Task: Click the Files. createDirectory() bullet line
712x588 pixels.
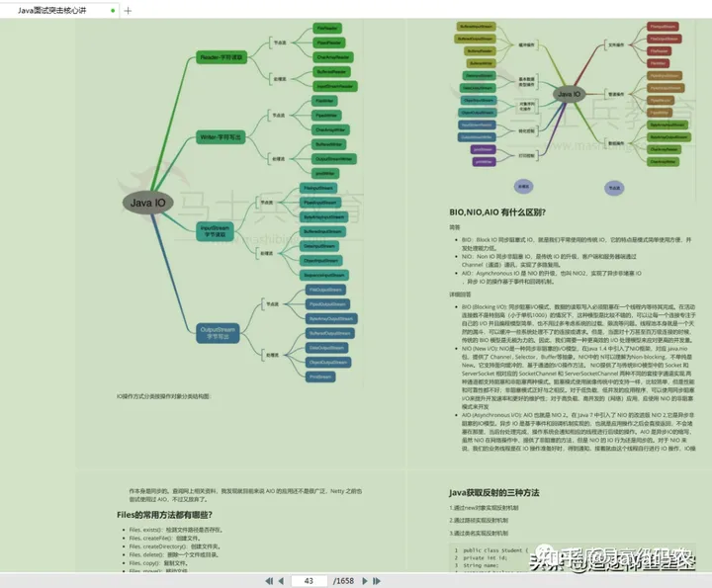Action: point(175,546)
